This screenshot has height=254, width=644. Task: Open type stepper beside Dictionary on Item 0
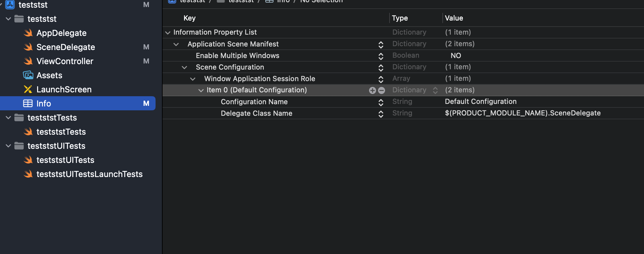point(435,90)
